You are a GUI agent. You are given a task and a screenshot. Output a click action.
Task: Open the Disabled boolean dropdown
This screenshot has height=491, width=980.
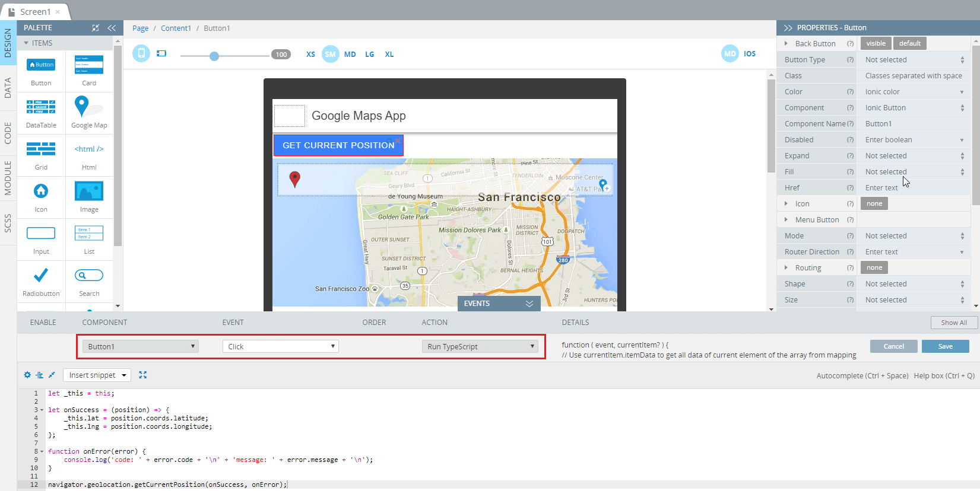point(914,140)
